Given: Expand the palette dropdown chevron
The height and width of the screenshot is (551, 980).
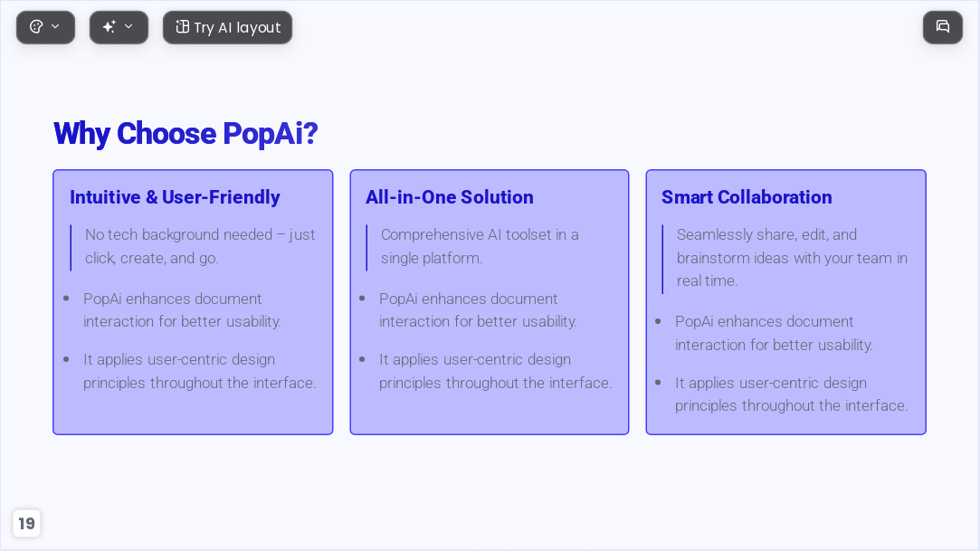Looking at the screenshot, I should (x=55, y=27).
